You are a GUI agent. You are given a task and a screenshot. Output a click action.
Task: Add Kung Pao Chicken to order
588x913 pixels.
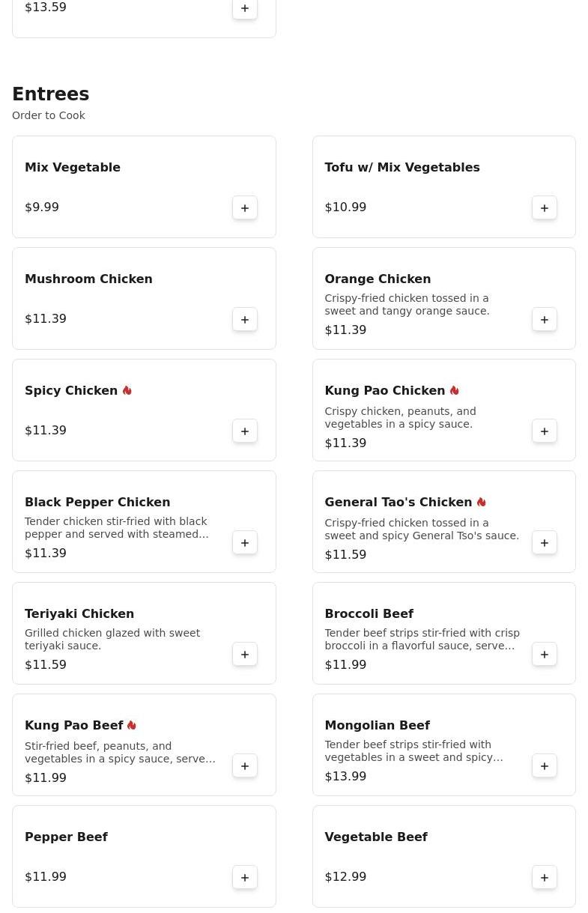545,431
